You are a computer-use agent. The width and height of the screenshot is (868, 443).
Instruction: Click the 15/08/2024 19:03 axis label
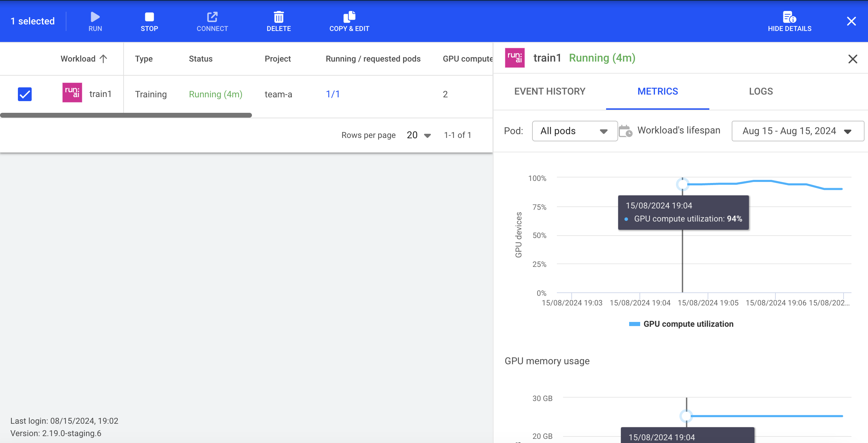(x=572, y=303)
